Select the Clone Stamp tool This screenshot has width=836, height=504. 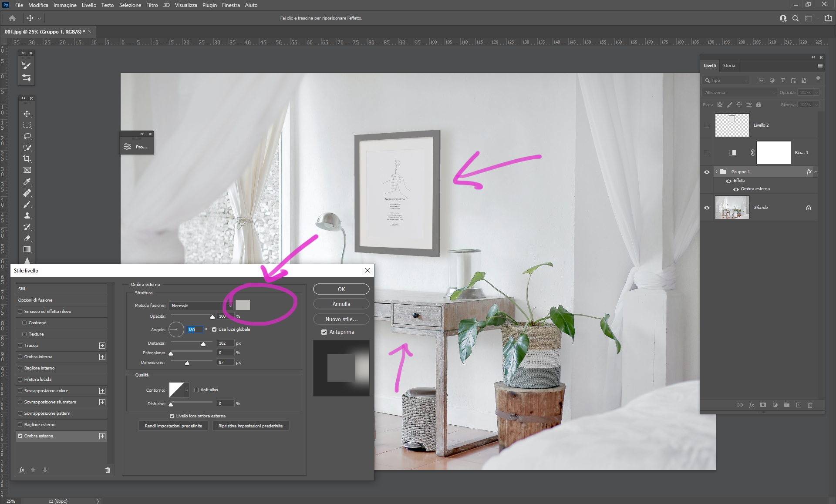27,215
